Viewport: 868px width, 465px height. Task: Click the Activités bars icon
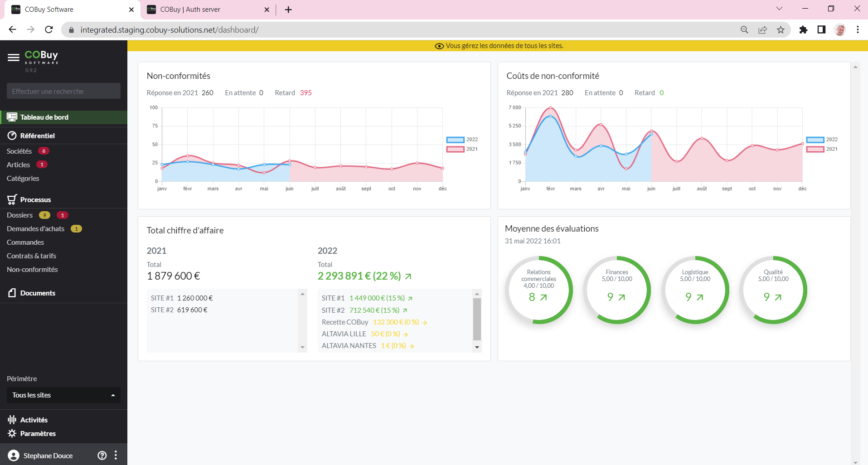click(12, 420)
